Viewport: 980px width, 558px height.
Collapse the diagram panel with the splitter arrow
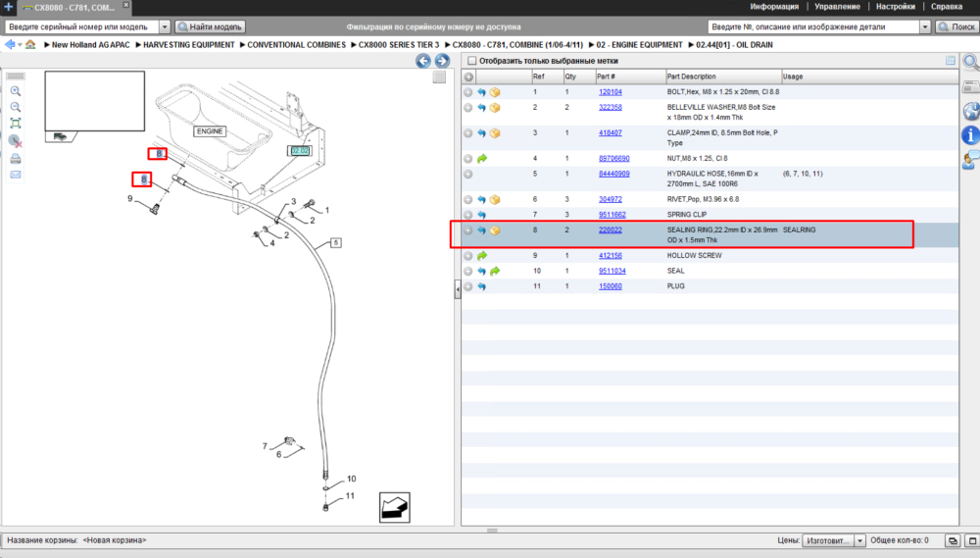(458, 289)
